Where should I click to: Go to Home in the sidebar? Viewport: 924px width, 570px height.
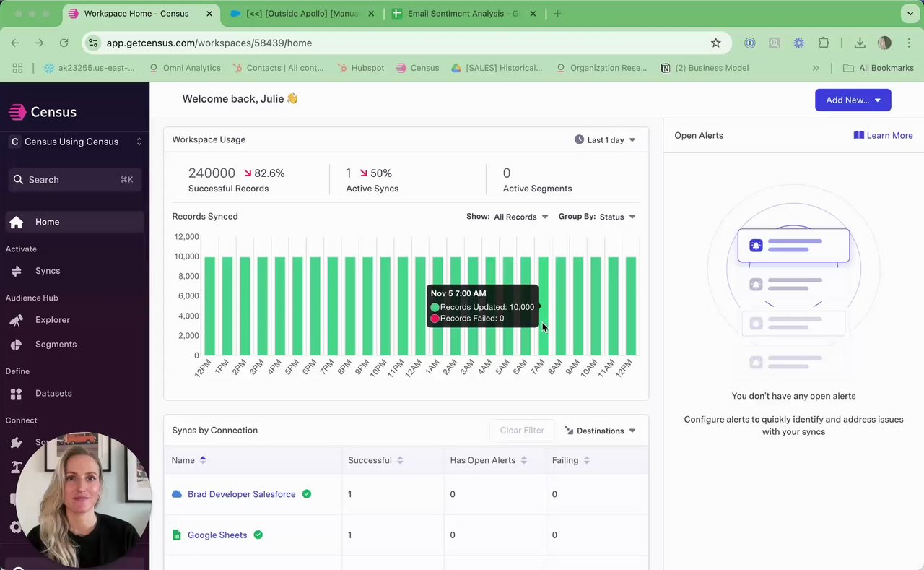[x=75, y=222]
